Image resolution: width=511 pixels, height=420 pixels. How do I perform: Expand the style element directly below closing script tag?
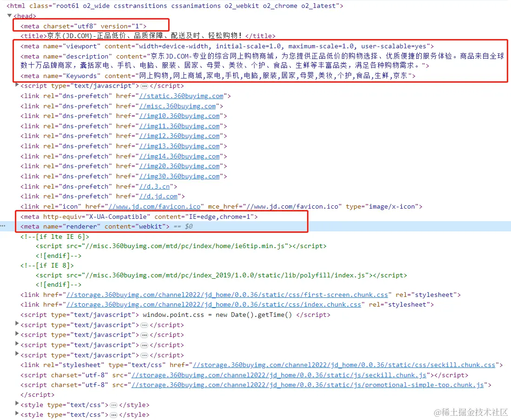17,403
